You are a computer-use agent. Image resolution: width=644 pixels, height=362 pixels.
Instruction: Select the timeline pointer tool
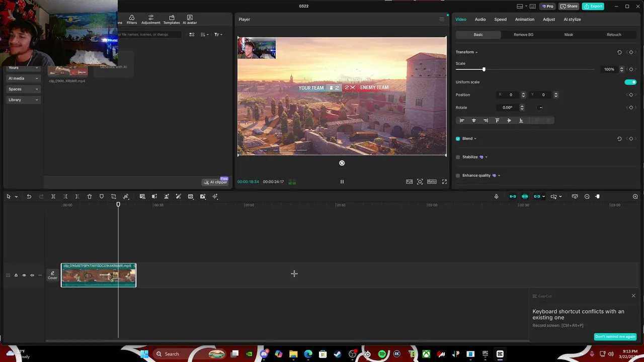coord(9,197)
